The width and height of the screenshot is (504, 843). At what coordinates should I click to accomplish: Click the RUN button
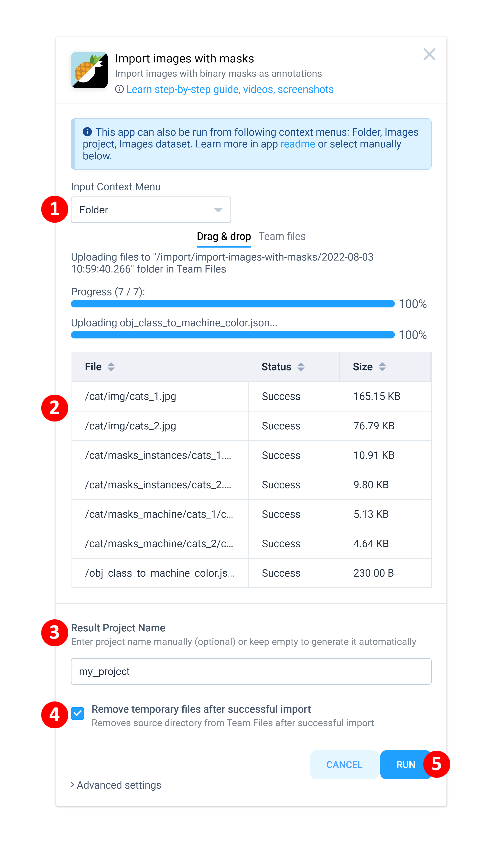click(405, 765)
